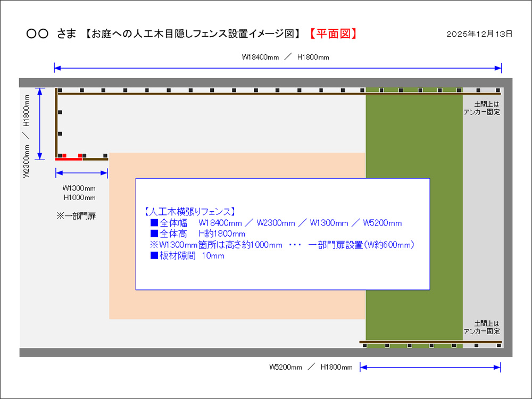The image size is (532, 399).
Task: Click the bottom label W5200mm / H1800mm
Action: point(311,367)
